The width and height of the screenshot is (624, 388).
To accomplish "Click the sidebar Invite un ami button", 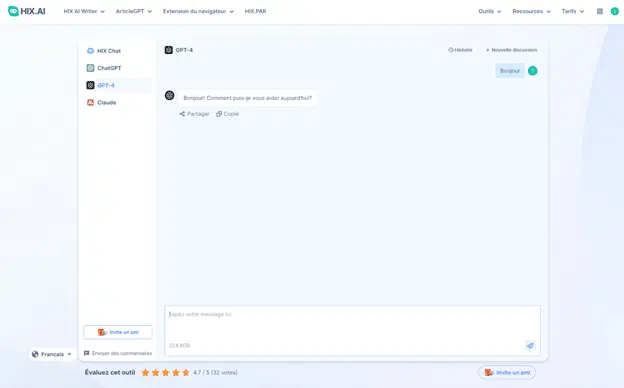I will click(x=118, y=332).
